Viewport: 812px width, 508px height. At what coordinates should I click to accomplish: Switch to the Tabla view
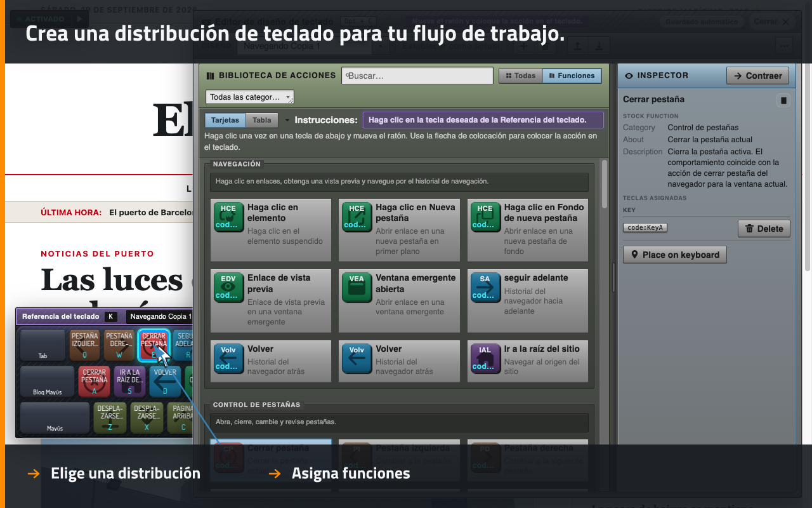click(x=262, y=120)
